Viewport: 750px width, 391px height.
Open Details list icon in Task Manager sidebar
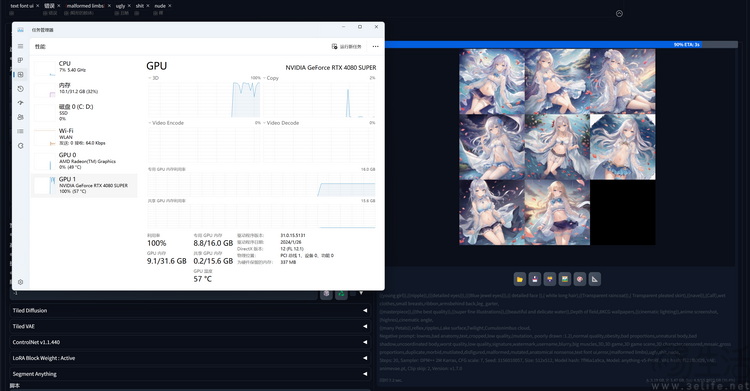pyautogui.click(x=20, y=131)
